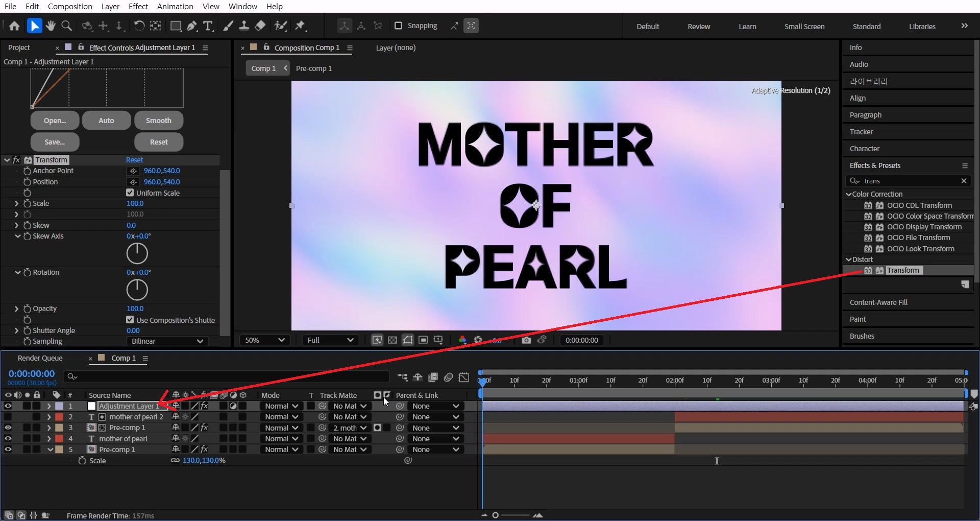Image resolution: width=980 pixels, height=521 pixels.
Task: Click the graph editor icon in timeline
Action: (464, 377)
